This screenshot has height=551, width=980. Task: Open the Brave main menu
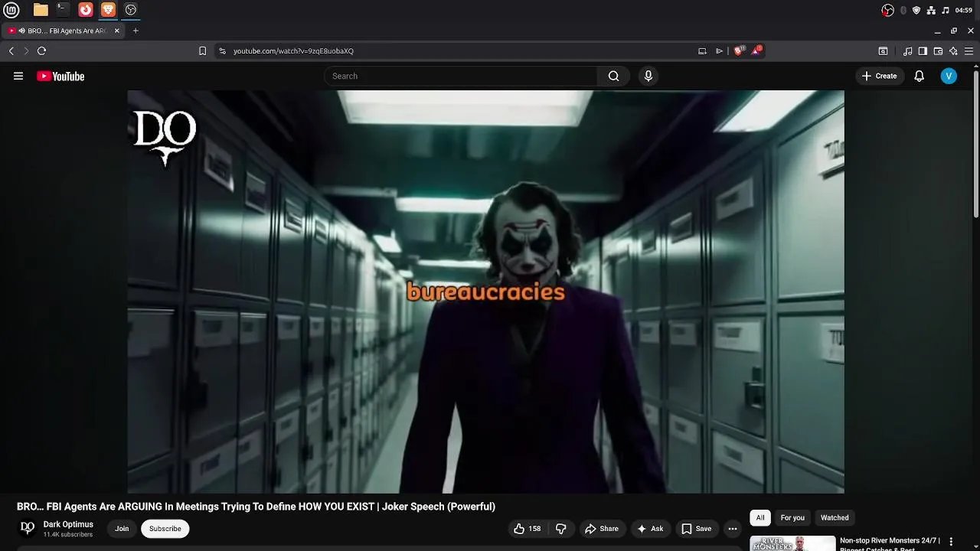pos(969,51)
